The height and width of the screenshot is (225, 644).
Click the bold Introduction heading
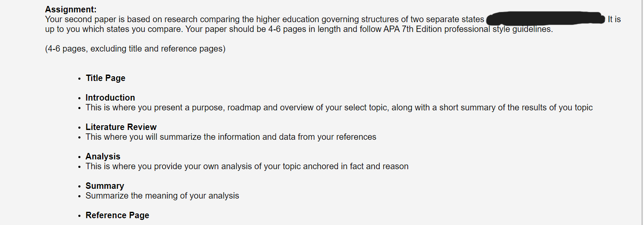pos(110,98)
